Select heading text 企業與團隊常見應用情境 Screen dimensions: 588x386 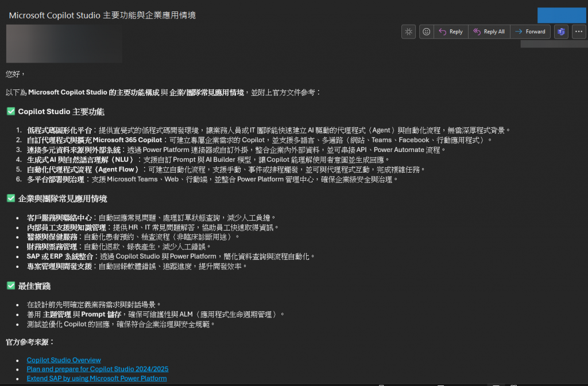coord(63,199)
